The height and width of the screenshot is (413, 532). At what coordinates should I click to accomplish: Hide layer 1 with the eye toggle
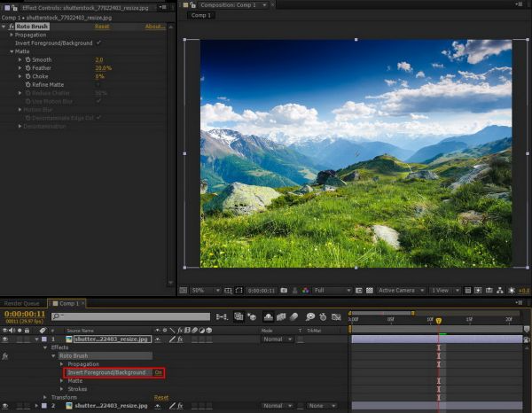(x=5, y=339)
